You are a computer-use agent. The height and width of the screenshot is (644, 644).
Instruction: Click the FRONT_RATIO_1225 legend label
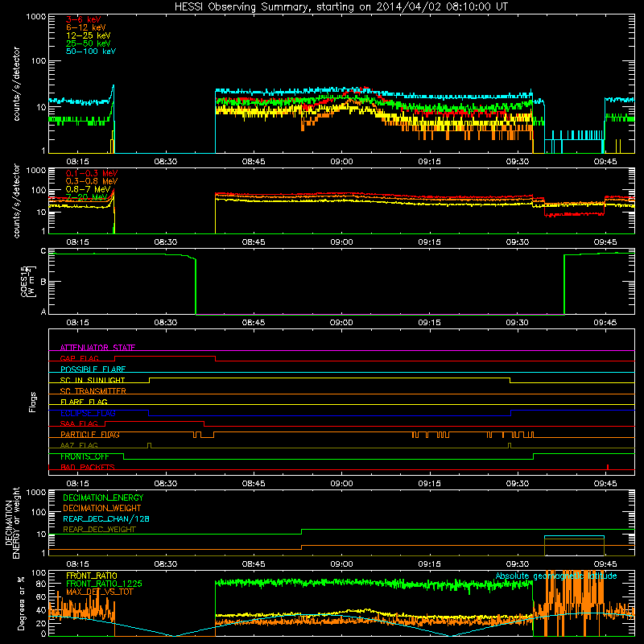click(104, 584)
